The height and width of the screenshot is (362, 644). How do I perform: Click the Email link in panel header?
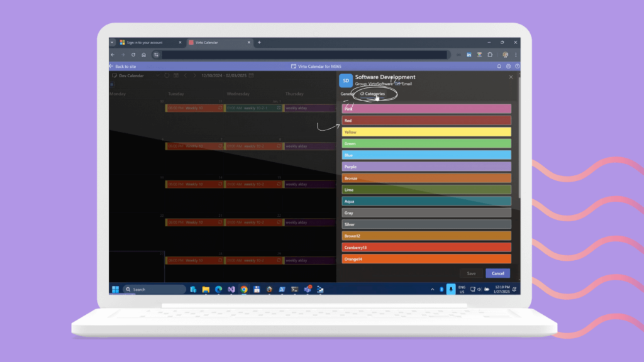click(407, 84)
